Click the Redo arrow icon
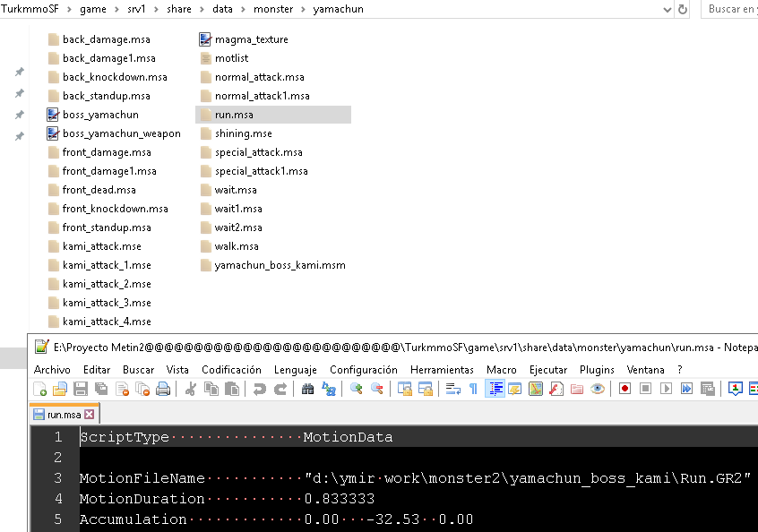 pyautogui.click(x=280, y=389)
